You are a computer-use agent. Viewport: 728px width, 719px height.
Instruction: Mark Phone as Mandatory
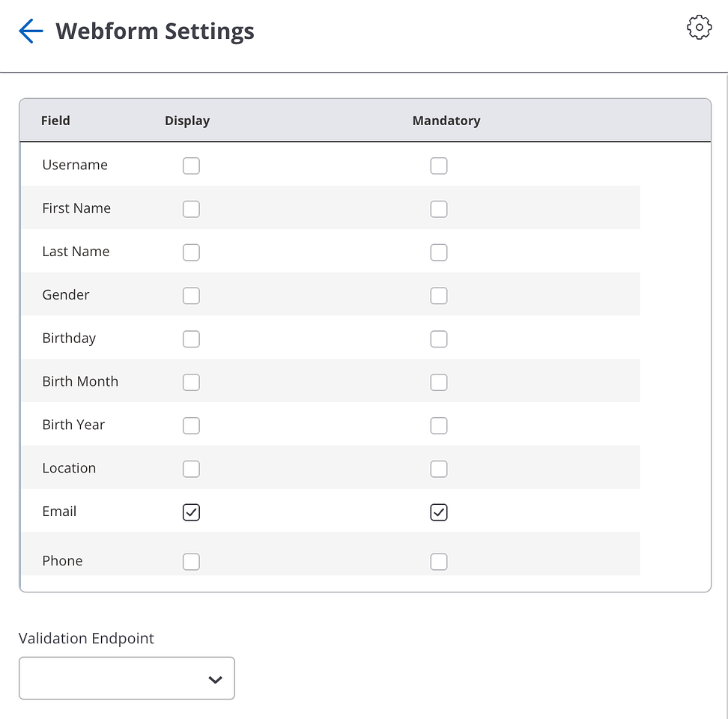(439, 562)
